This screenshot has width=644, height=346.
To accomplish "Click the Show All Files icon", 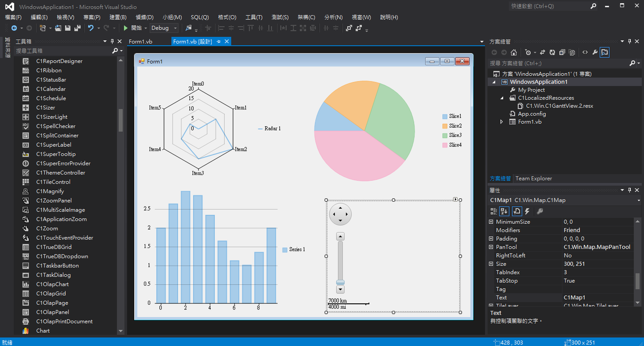I will point(572,52).
